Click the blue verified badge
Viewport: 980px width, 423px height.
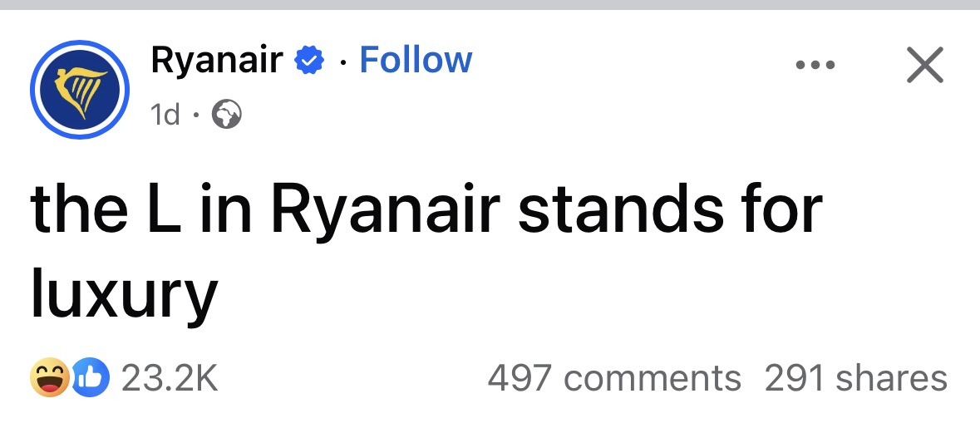[309, 61]
